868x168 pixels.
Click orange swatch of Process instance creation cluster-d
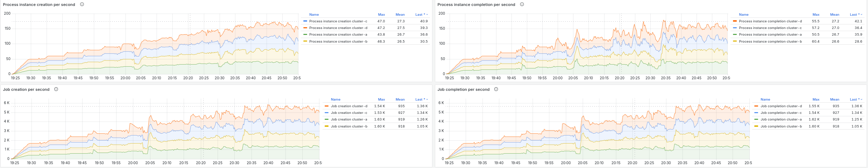pyautogui.click(x=305, y=28)
